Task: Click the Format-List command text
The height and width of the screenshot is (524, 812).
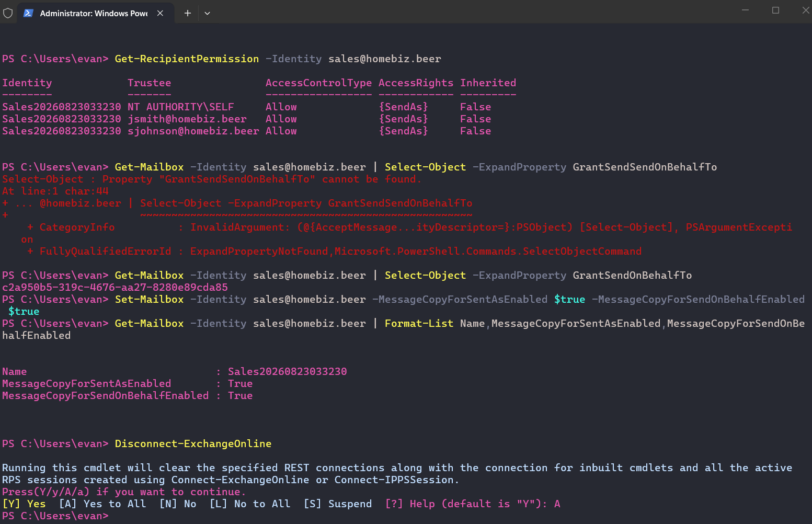Action: [419, 324]
